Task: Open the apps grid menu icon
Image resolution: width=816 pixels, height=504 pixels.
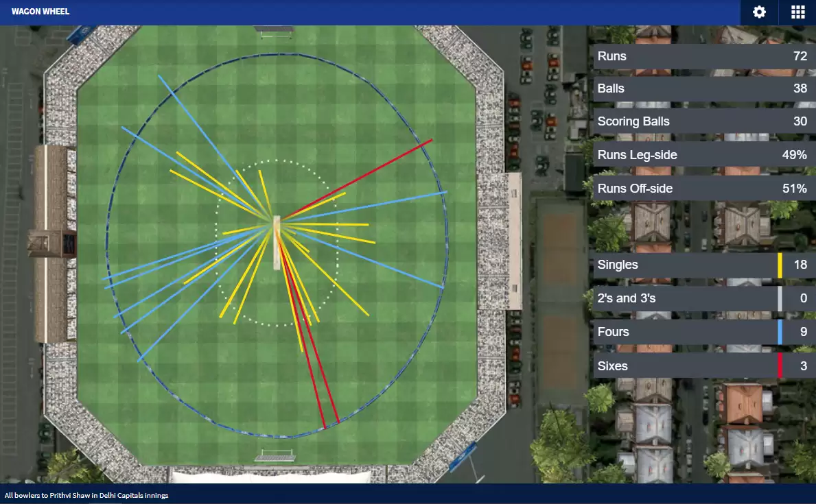Action: (x=797, y=12)
